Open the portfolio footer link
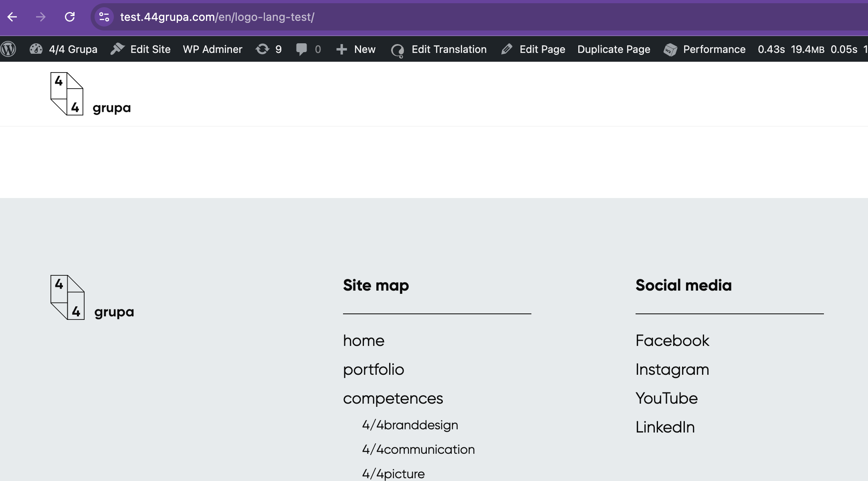868x481 pixels. 373,370
